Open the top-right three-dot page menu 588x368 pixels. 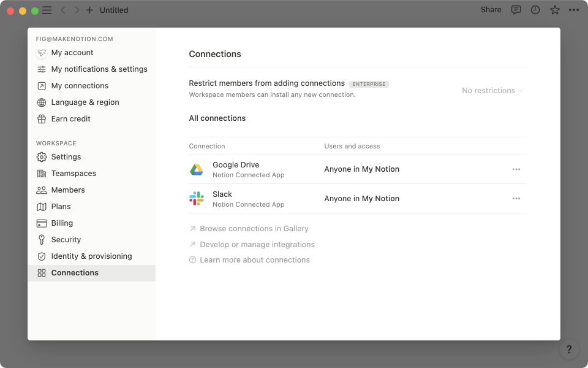[x=574, y=10]
